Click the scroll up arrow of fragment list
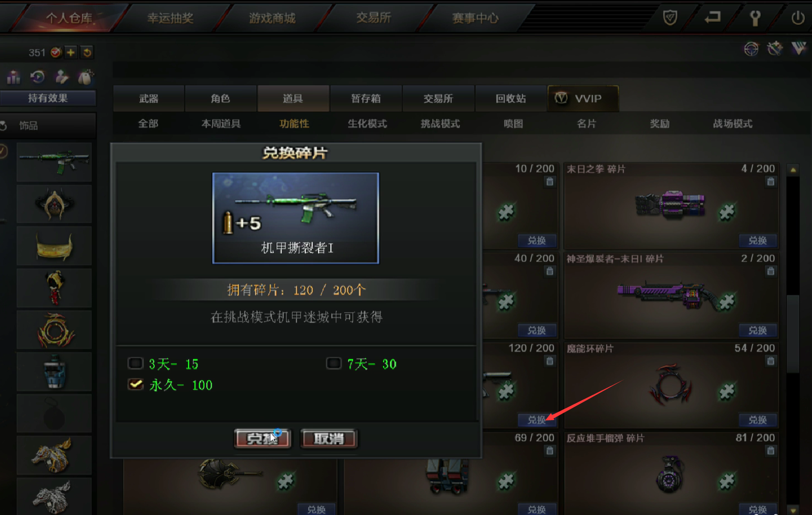812x515 pixels. (793, 170)
